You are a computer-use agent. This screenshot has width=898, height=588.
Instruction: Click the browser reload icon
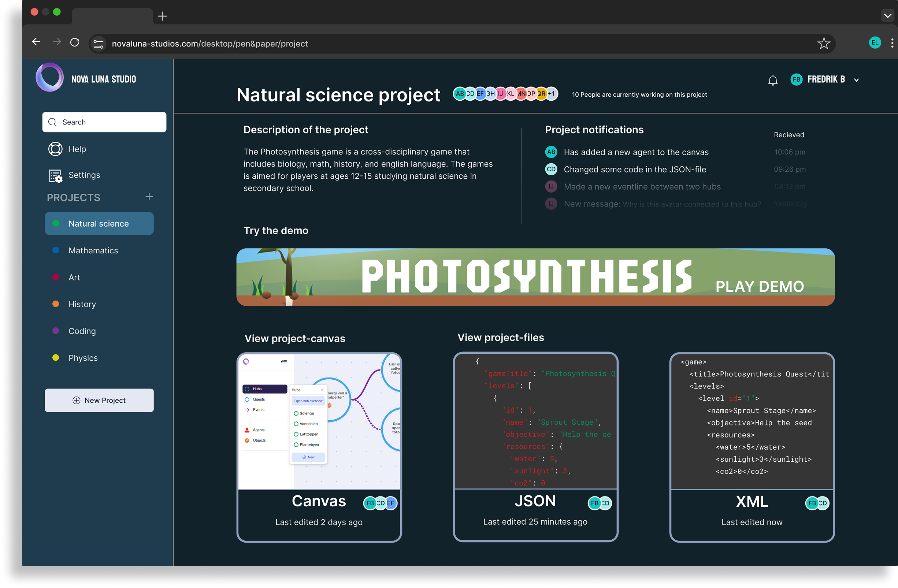[x=75, y=42]
